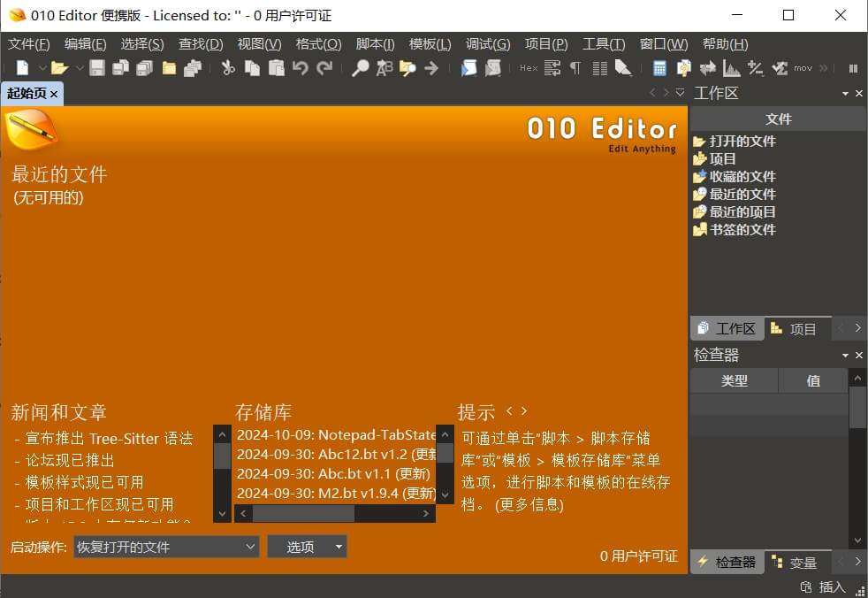Click the open file folder icon
Screen dimensions: 868x598
tap(58, 67)
